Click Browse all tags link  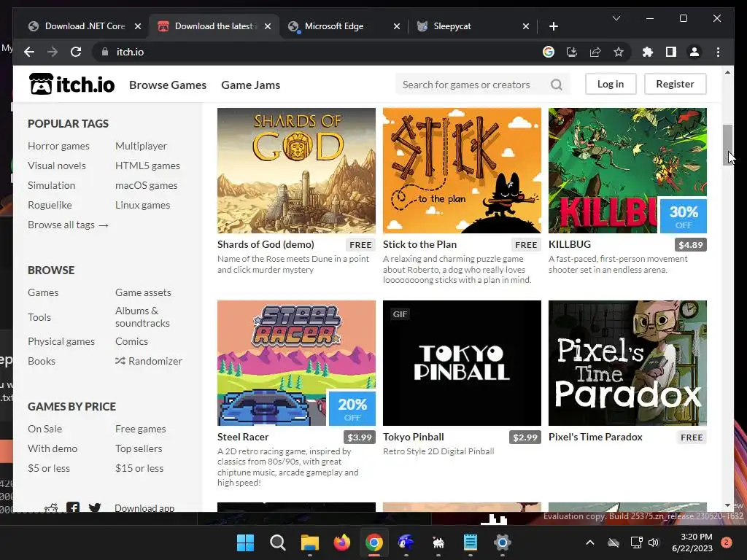(x=68, y=225)
